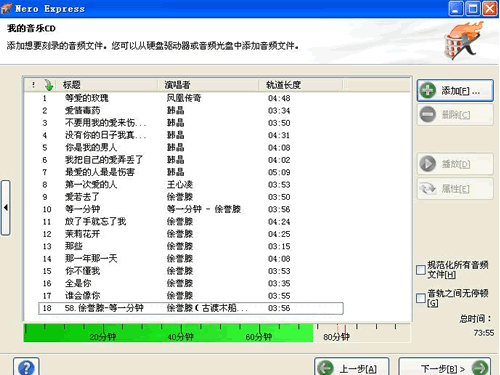Click the 60分钟 mark on capacity bar
Screen dimensions: 500x375
pos(259,337)
